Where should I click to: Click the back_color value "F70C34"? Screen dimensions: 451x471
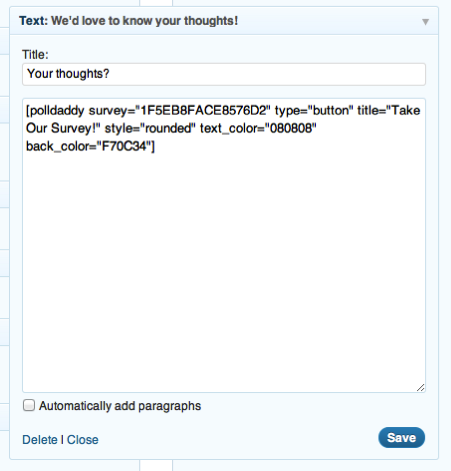pos(124,146)
